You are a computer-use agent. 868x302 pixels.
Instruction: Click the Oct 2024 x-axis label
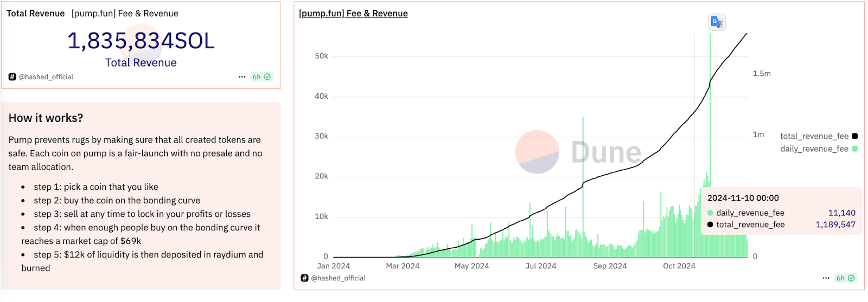[679, 266]
